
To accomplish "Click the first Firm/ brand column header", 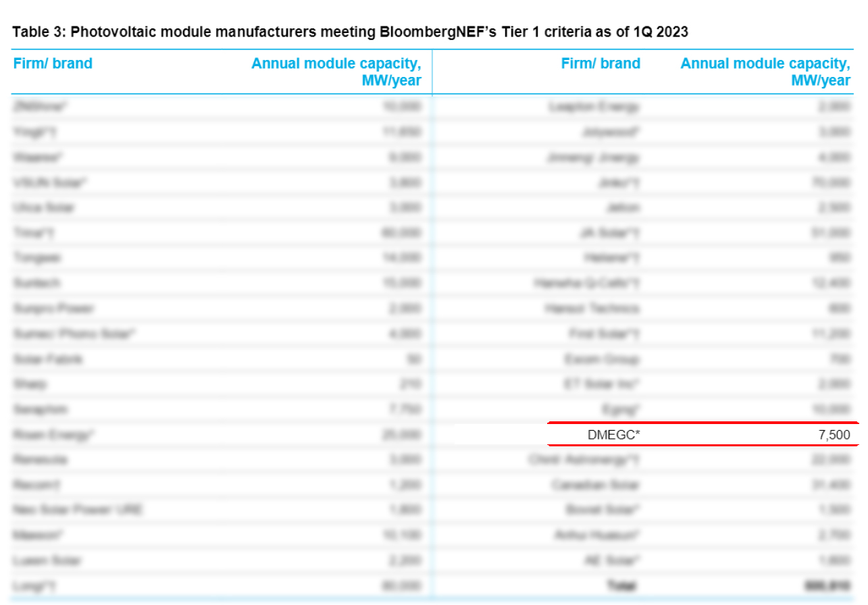I will 53,63.
